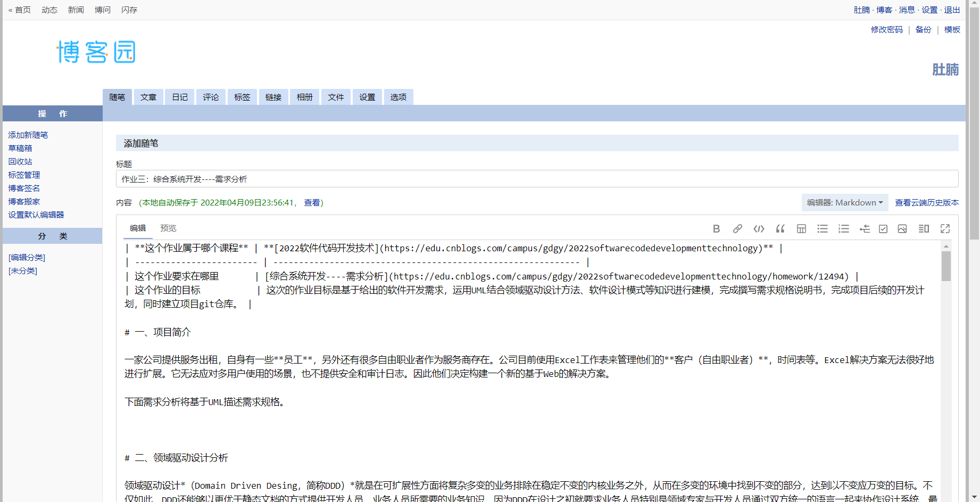Click 添加新随笔 in the sidebar
The height and width of the screenshot is (502, 980).
(28, 135)
